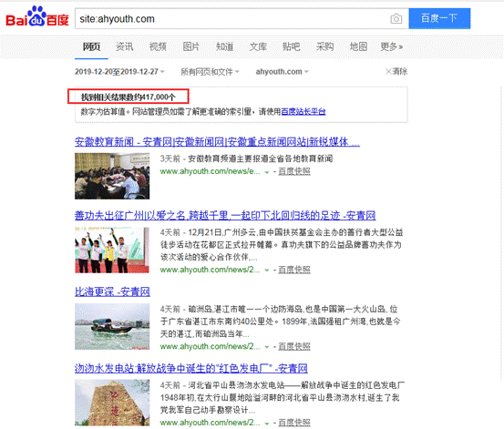Expand the URL arrow of 沕沕水发电站 result

(x=266, y=424)
